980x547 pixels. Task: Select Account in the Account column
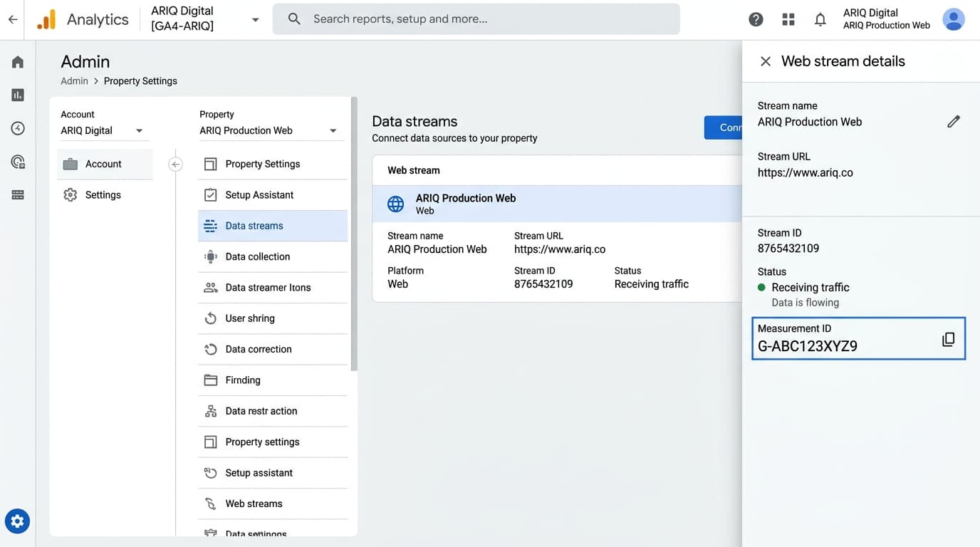click(105, 164)
